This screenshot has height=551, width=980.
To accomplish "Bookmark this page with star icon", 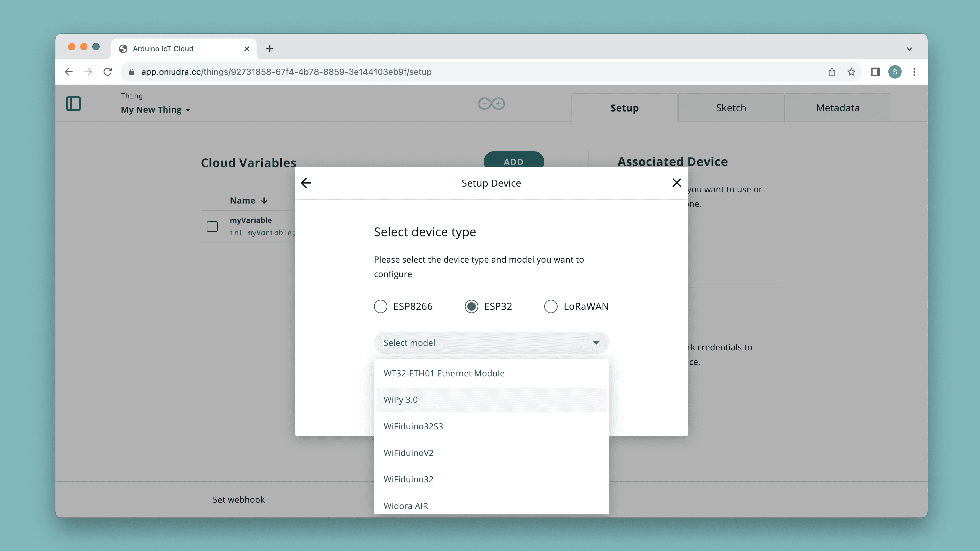I will pyautogui.click(x=851, y=72).
